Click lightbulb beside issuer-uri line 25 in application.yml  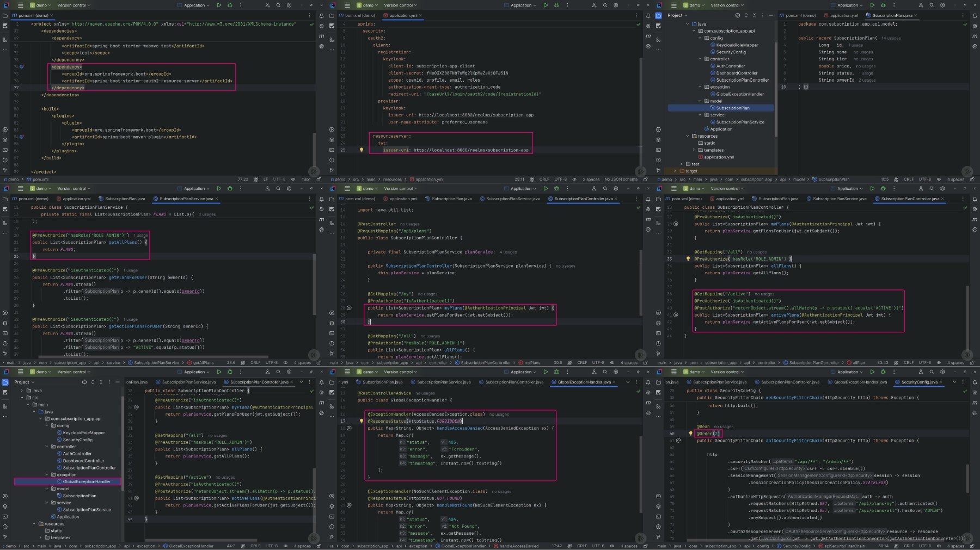click(x=361, y=150)
